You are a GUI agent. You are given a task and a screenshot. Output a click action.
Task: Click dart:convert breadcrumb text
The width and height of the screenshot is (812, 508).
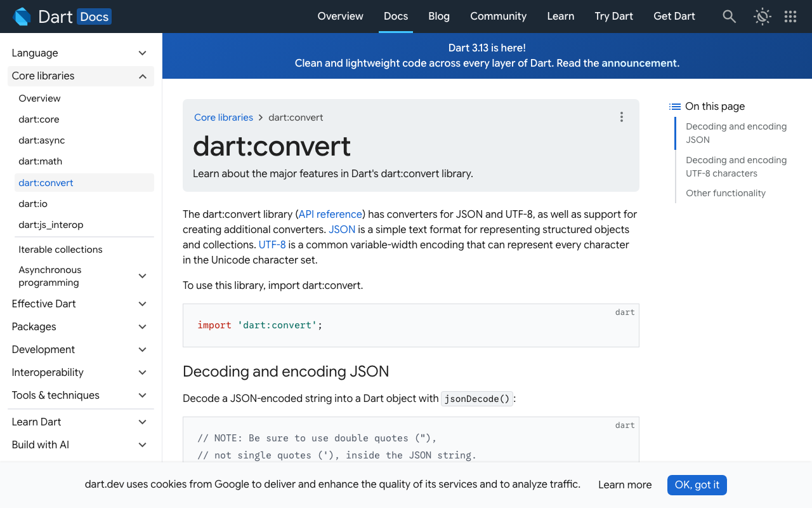(296, 117)
